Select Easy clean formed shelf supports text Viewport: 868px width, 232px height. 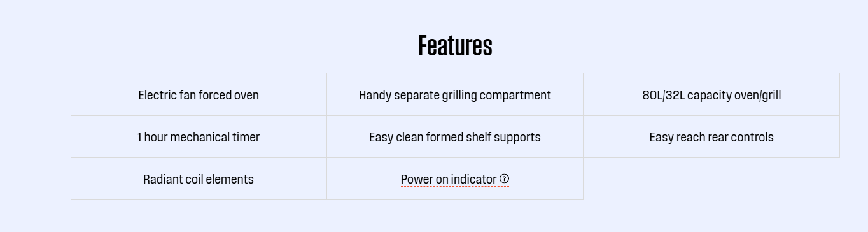click(x=455, y=137)
